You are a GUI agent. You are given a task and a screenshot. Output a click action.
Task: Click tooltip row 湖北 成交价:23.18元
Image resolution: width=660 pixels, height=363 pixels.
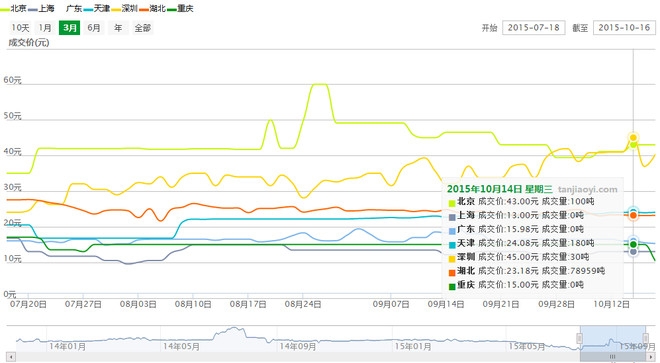click(527, 271)
